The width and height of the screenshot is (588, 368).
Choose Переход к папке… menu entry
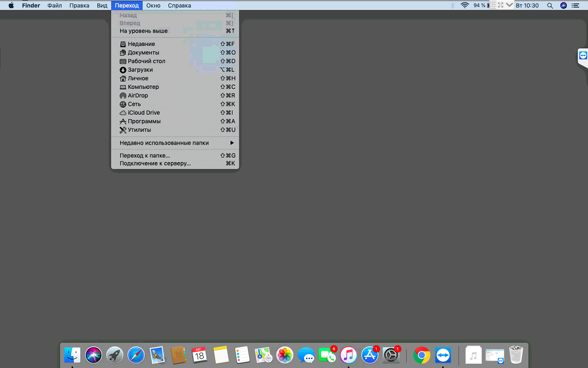[145, 156]
